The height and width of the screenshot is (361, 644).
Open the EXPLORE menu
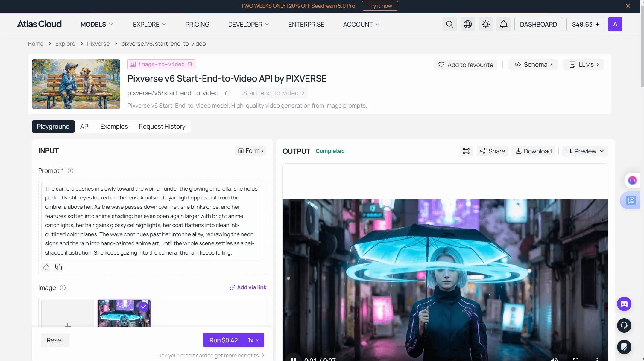(x=149, y=25)
